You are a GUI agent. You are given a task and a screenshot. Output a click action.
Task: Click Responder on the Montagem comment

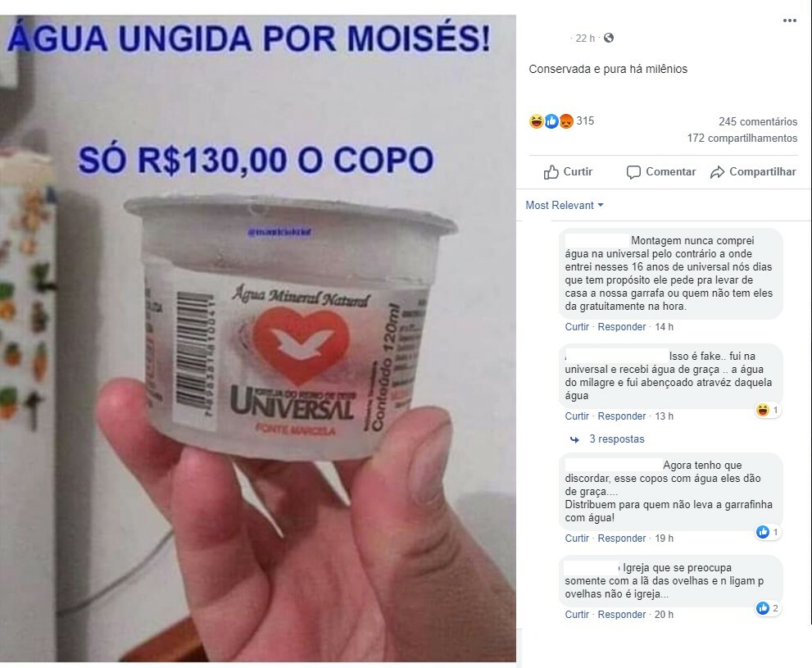tap(621, 327)
